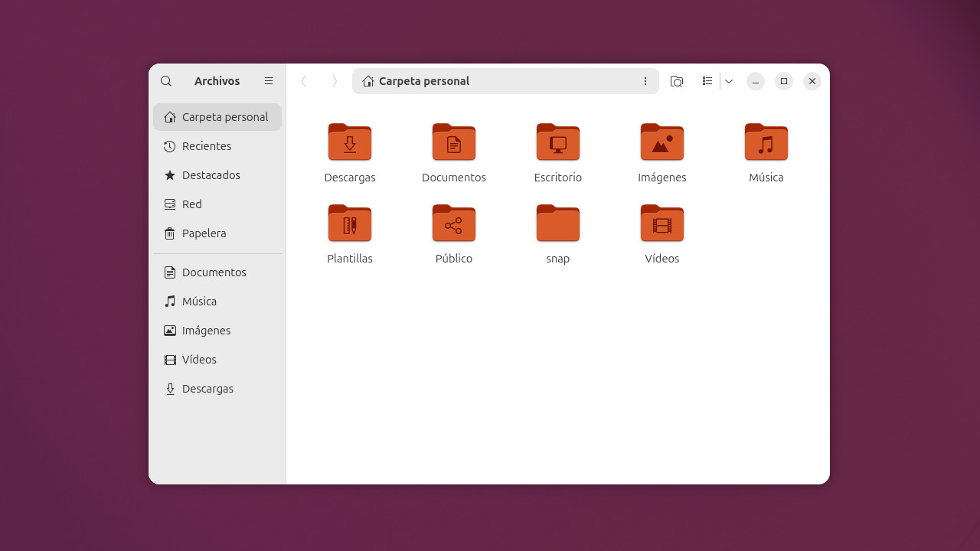Click the Carpeta personal location in the path bar

(x=424, y=80)
